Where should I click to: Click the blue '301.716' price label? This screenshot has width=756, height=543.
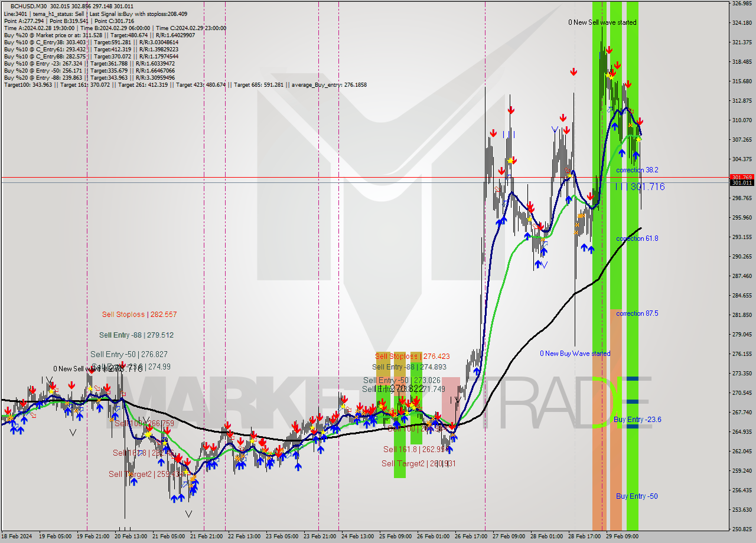click(647, 187)
